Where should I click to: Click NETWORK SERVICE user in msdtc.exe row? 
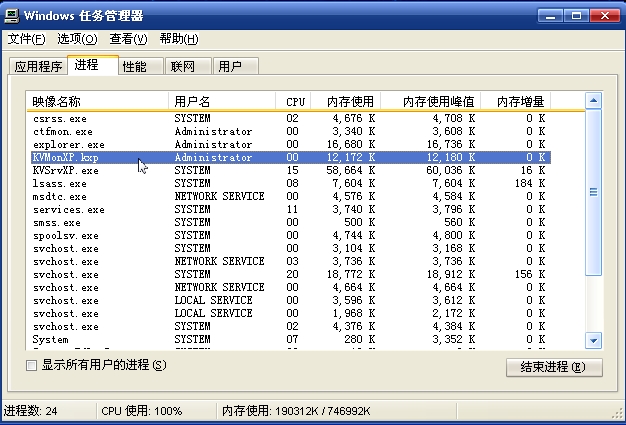click(x=219, y=196)
